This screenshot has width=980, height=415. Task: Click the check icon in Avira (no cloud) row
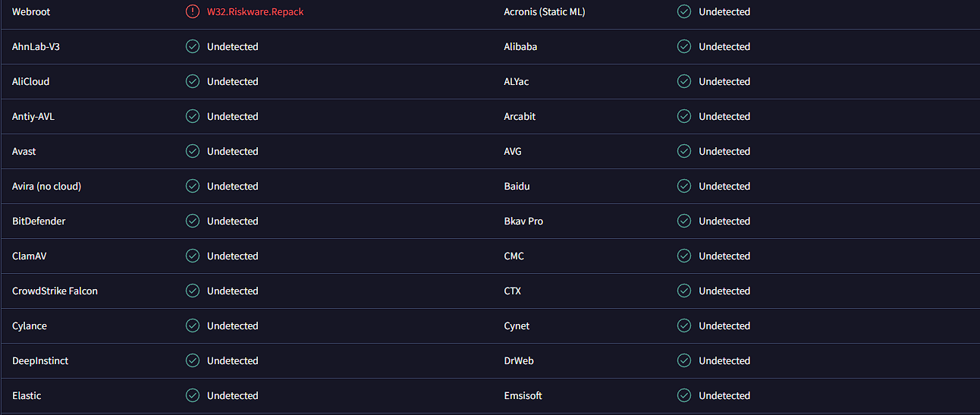point(193,187)
